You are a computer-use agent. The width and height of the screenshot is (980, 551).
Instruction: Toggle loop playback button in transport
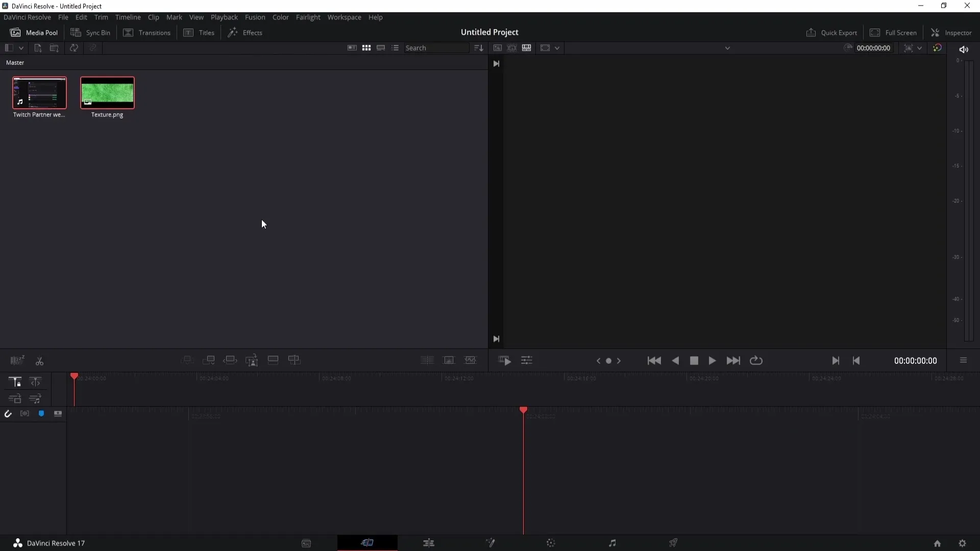756,361
